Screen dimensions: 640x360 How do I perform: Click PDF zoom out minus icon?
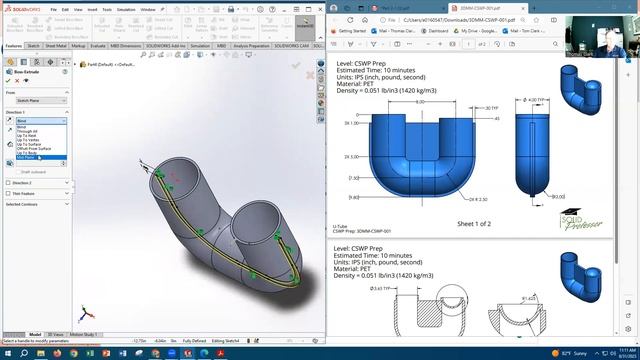pos(428,44)
